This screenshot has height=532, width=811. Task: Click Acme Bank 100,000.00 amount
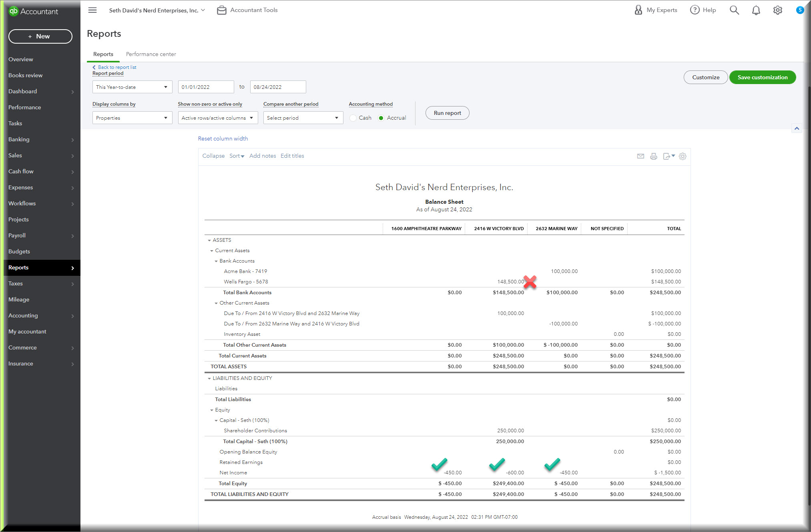click(x=564, y=271)
